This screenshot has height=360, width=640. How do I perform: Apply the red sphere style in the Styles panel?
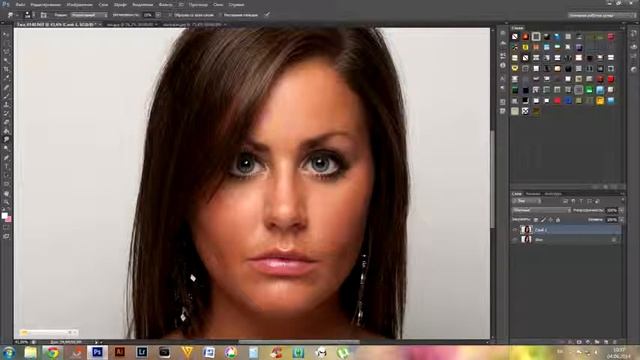525,37
